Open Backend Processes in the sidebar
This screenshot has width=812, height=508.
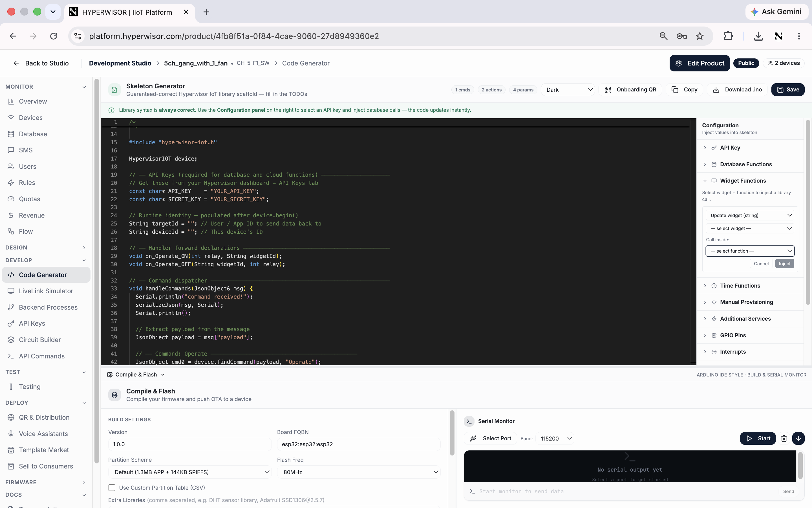(46, 307)
